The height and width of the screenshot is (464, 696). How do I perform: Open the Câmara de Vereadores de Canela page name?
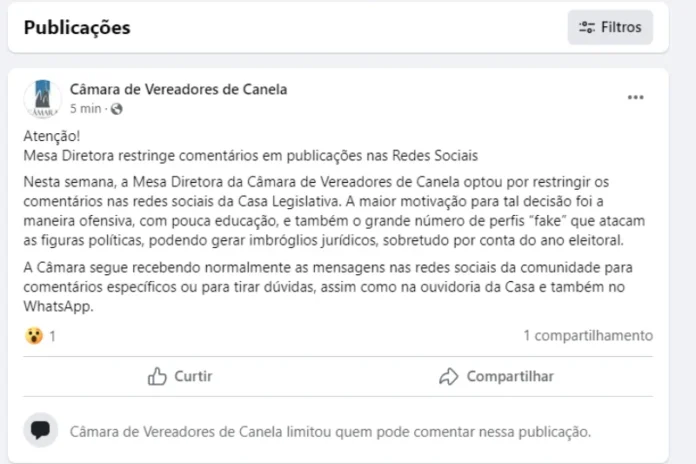click(x=178, y=90)
